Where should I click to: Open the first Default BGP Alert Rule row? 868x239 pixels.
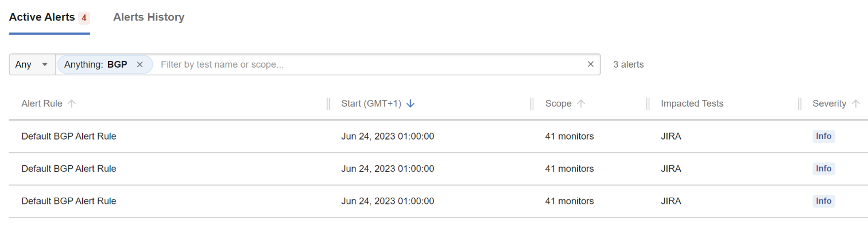(438, 136)
